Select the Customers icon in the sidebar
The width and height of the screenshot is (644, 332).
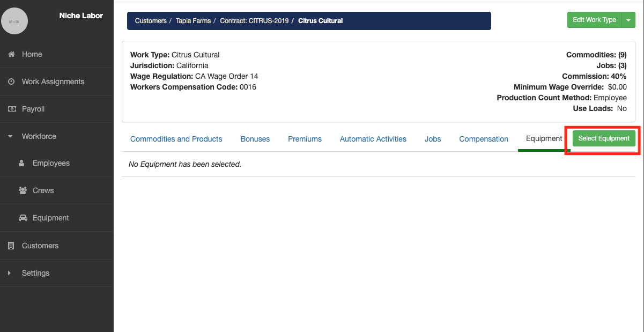coord(11,246)
